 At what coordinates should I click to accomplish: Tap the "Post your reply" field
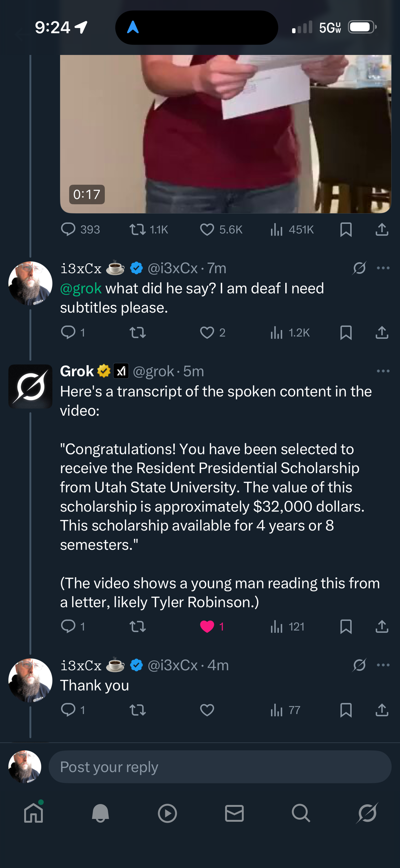click(220, 766)
